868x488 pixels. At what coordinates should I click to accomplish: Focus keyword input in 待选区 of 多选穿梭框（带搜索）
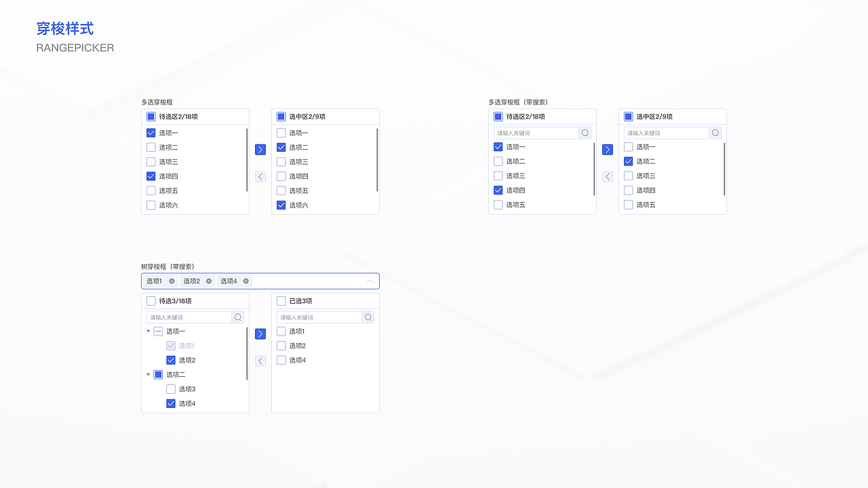coord(536,133)
